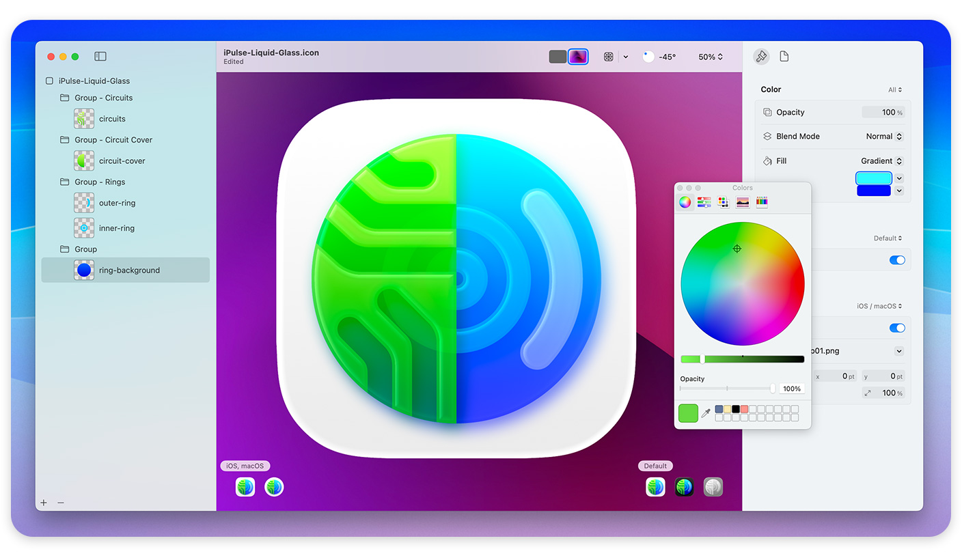Select the circuit-cover layer

pyautogui.click(x=122, y=161)
